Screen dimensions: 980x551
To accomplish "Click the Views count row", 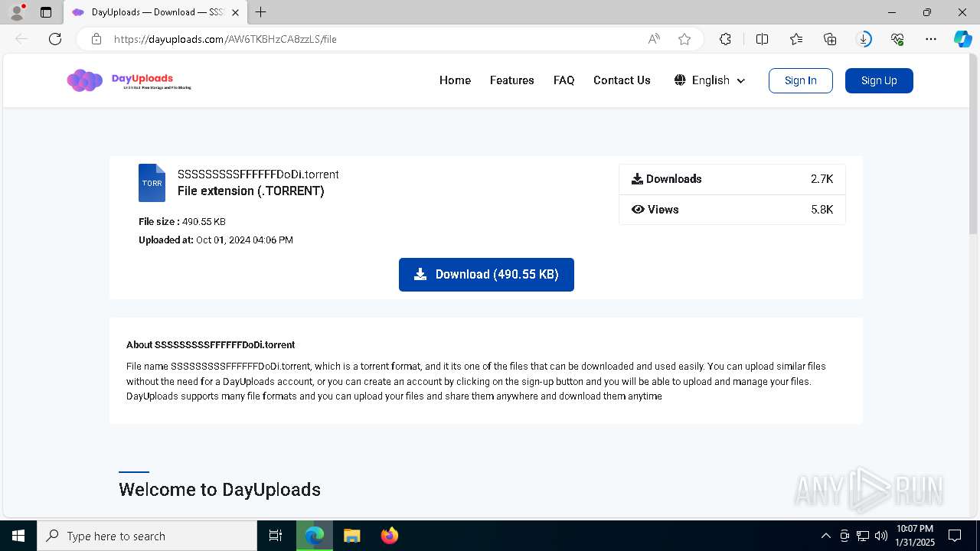I will click(732, 210).
